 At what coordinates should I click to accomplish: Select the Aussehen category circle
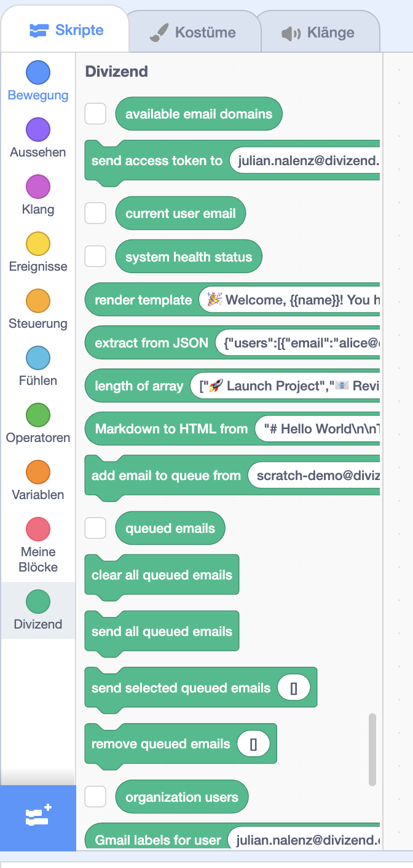tap(38, 130)
